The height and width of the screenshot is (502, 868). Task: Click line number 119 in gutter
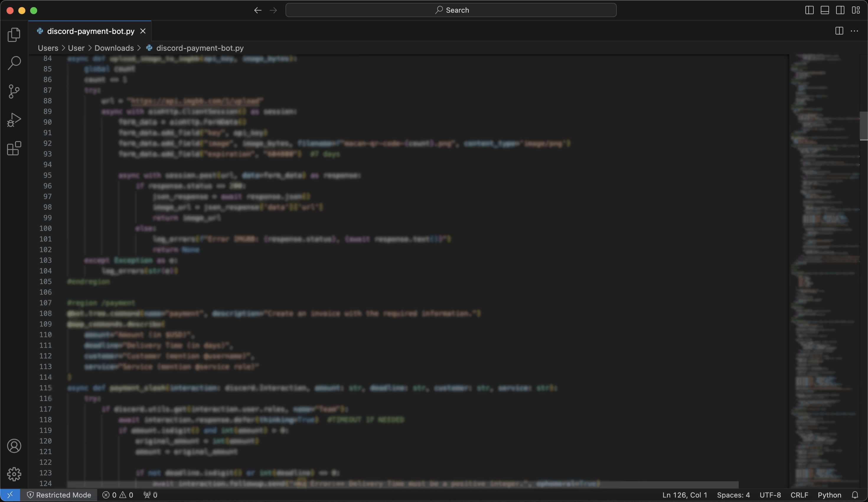tap(45, 430)
